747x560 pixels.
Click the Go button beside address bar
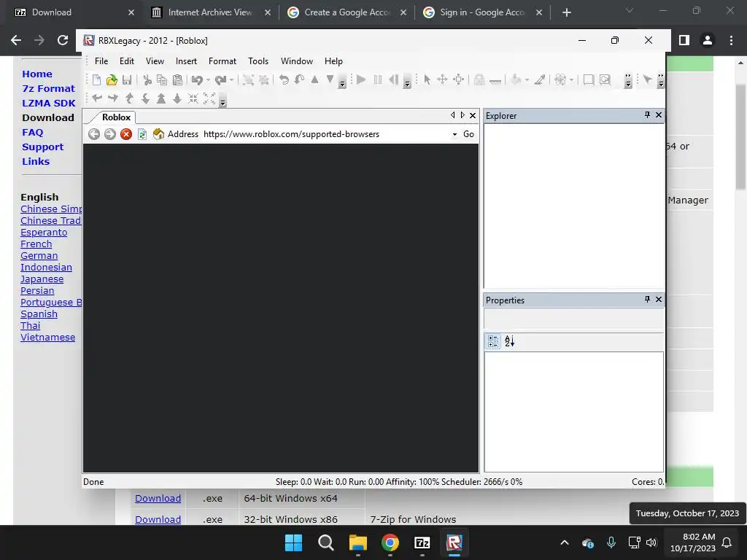[x=469, y=134]
